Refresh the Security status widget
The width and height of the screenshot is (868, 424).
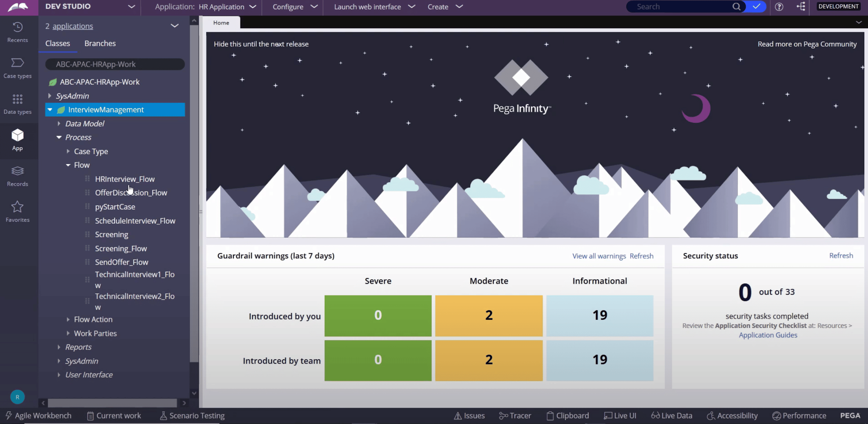(841, 256)
